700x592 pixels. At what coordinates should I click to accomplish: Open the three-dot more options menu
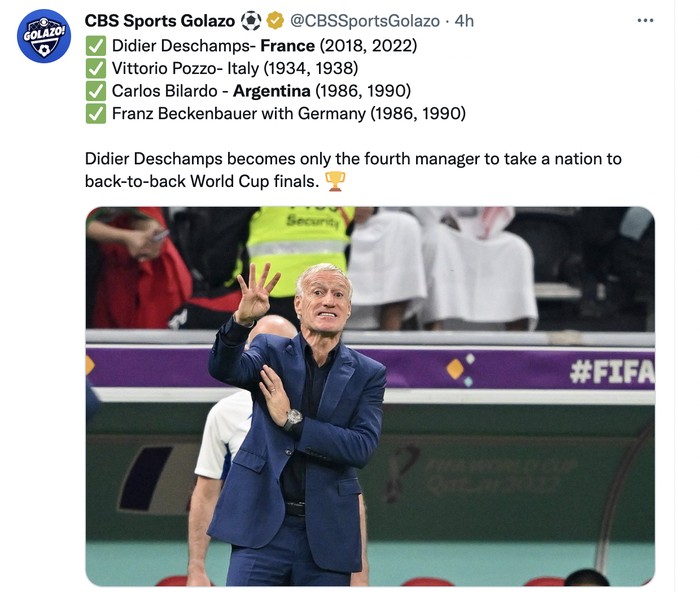coord(645,21)
